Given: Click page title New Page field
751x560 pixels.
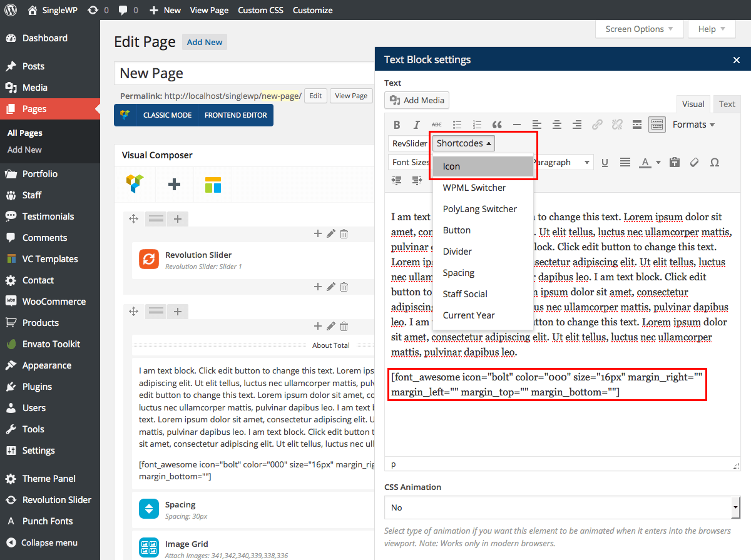Looking at the screenshot, I should click(x=244, y=73).
